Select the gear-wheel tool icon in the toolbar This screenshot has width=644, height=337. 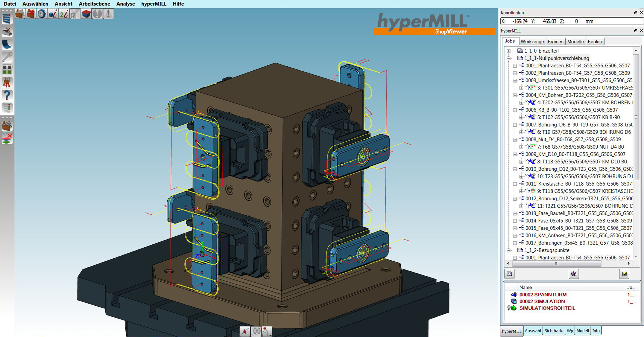[42, 14]
